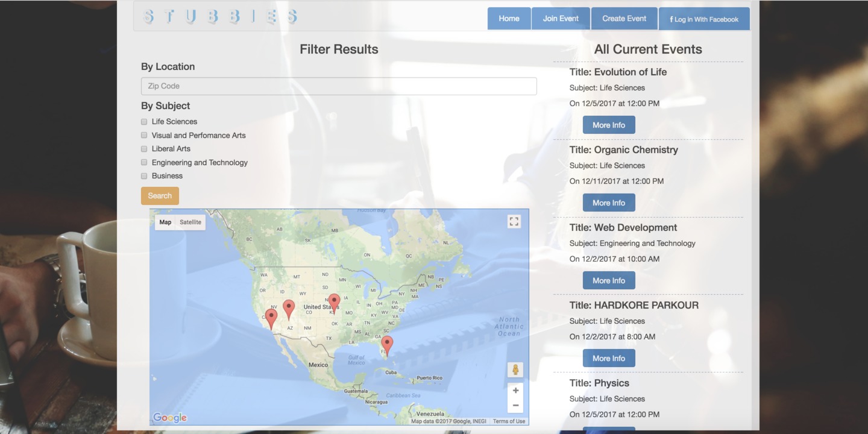Select the map marker near Nevada and Arizona
868x434 pixels.
pyautogui.click(x=289, y=309)
